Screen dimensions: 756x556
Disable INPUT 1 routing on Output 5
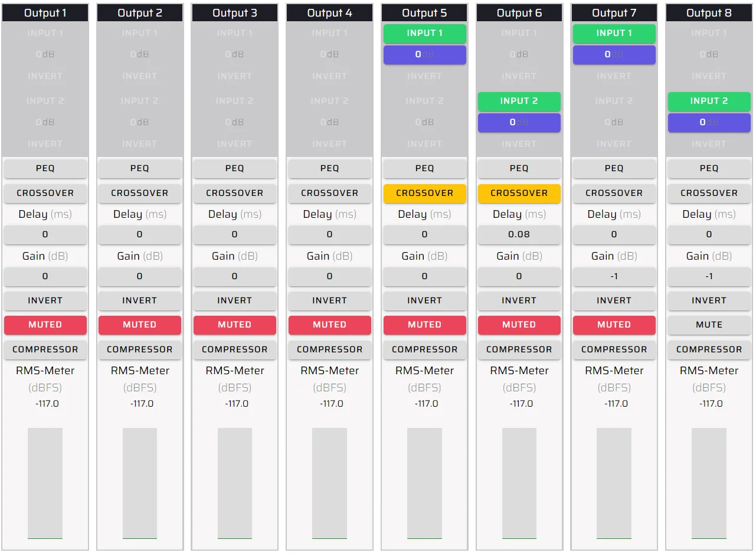pos(424,34)
